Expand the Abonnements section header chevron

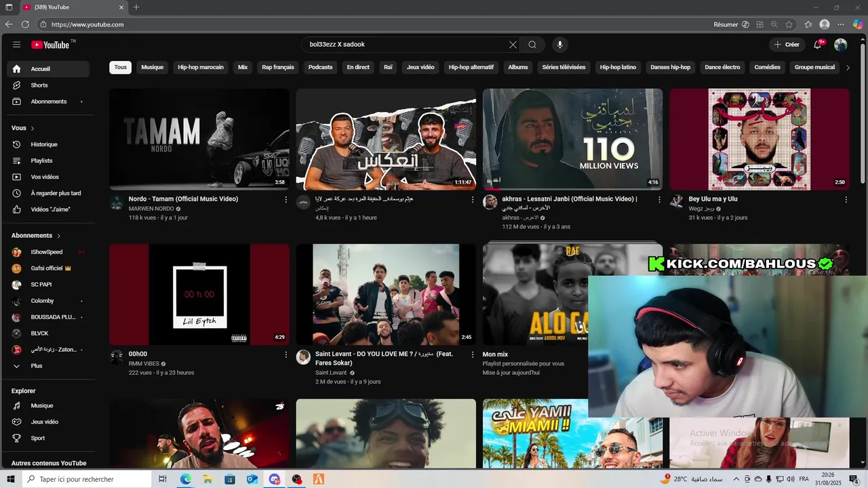pos(58,236)
